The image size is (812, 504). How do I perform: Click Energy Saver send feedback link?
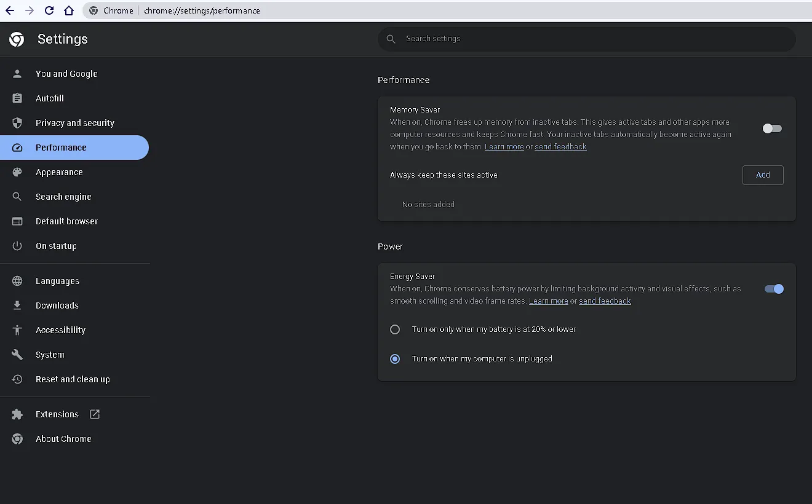[x=605, y=301]
